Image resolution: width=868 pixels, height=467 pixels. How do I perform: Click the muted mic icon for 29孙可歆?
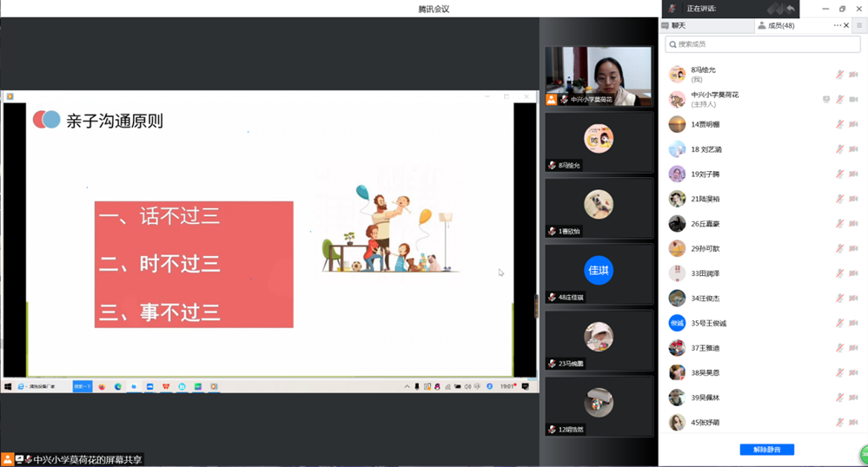tap(840, 248)
